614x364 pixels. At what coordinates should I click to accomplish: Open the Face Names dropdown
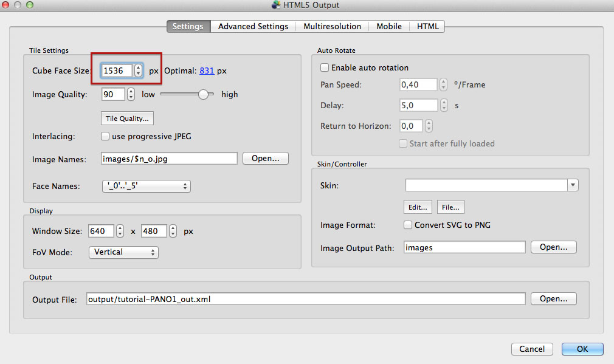point(146,186)
